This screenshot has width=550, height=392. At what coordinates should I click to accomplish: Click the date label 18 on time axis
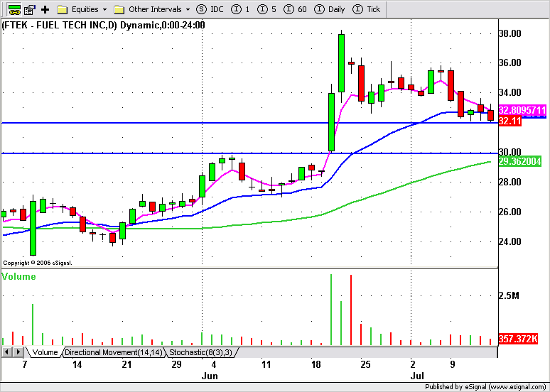[316, 364]
